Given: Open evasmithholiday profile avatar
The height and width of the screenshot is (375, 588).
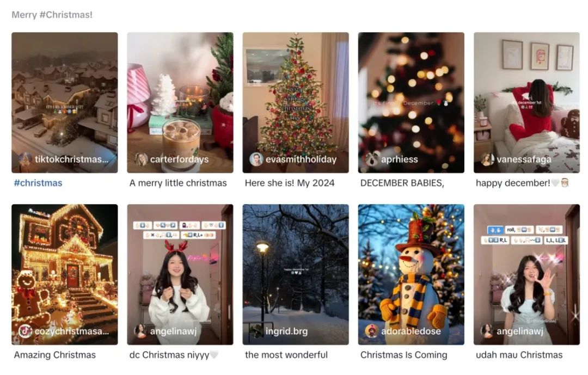Looking at the screenshot, I should pyautogui.click(x=256, y=159).
